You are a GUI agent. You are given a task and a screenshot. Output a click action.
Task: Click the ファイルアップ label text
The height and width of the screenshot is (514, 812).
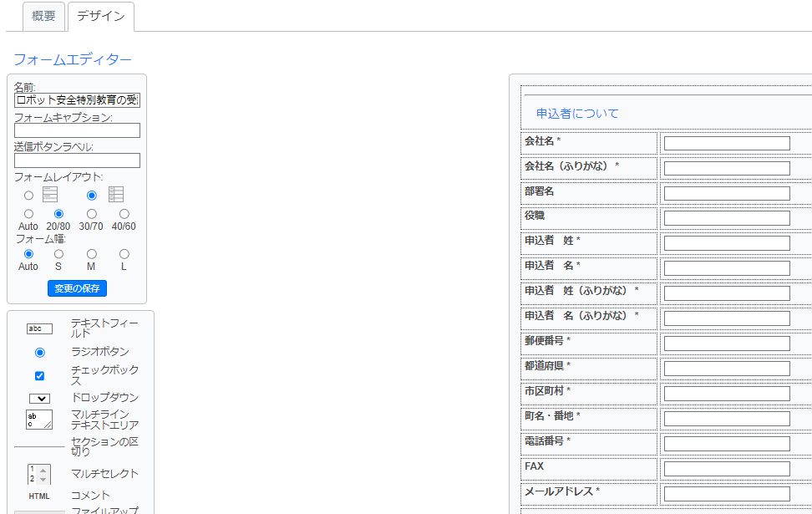[x=104, y=510]
